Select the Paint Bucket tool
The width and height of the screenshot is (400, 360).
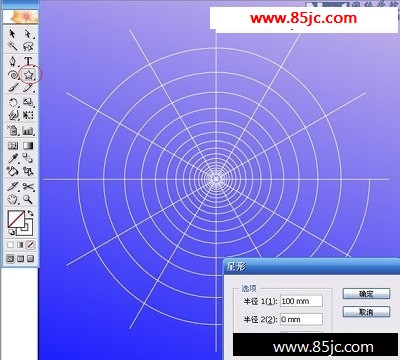pyautogui.click(x=13, y=171)
